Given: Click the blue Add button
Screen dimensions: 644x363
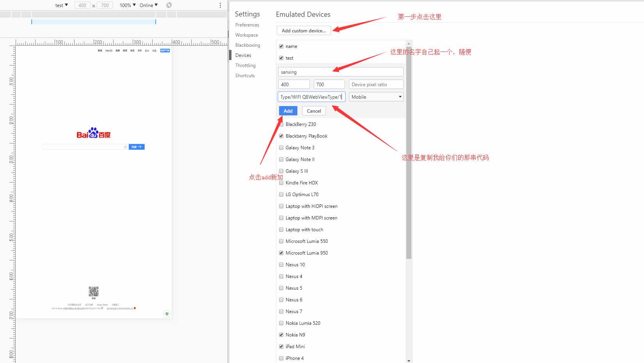Looking at the screenshot, I should pyautogui.click(x=288, y=111).
